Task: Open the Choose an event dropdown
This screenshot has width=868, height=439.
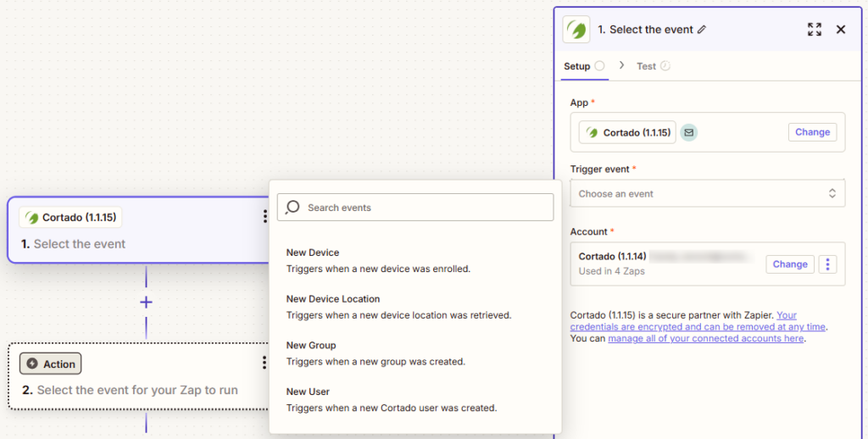Action: (x=708, y=194)
